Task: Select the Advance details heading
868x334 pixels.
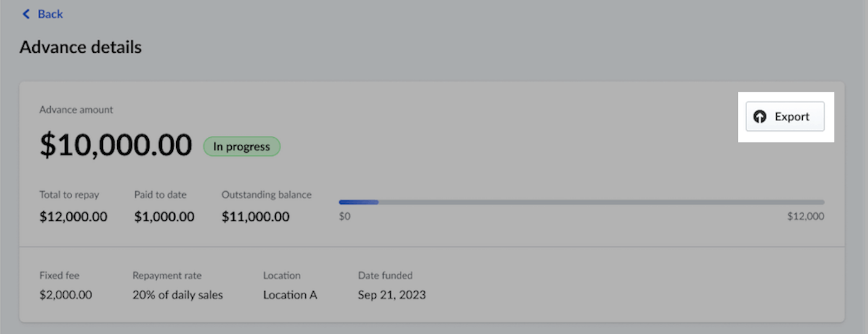Action: (x=81, y=47)
